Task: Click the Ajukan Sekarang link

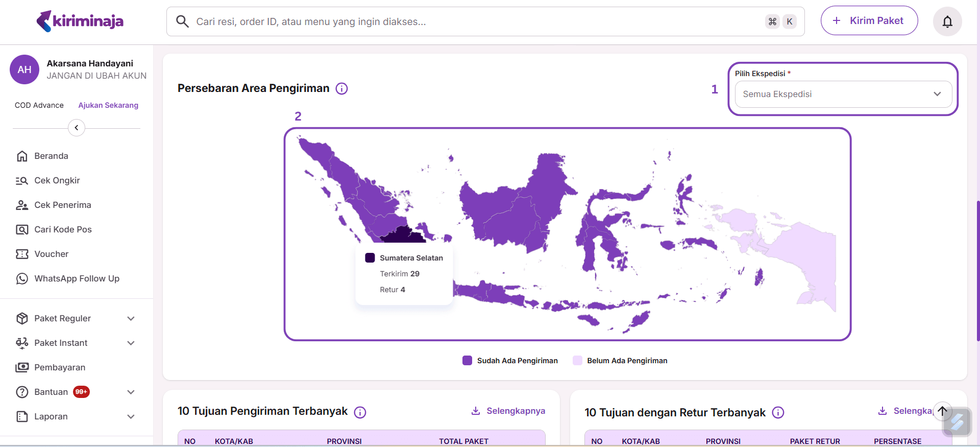Action: tap(108, 105)
